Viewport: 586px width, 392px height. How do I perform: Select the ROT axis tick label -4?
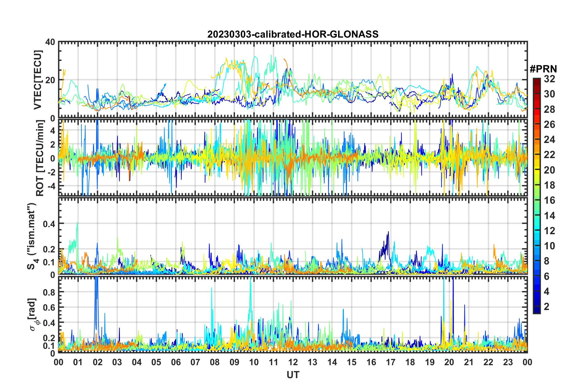click(x=51, y=186)
